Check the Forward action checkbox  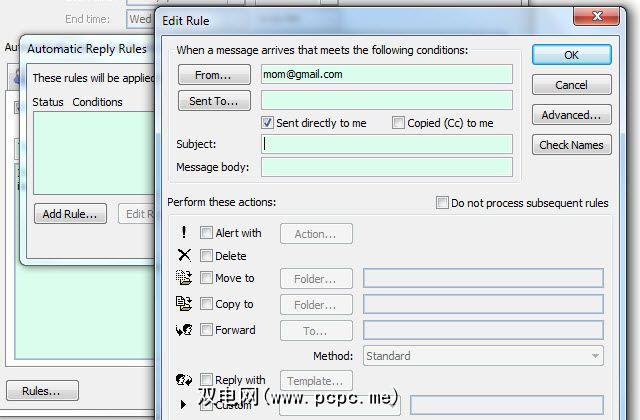coord(206,330)
